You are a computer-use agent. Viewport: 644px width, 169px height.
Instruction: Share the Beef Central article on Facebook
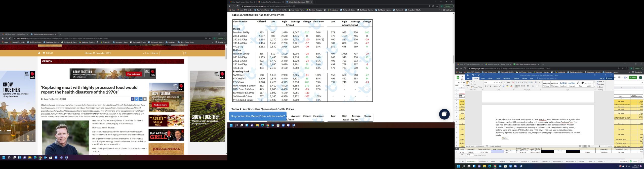(x=133, y=99)
